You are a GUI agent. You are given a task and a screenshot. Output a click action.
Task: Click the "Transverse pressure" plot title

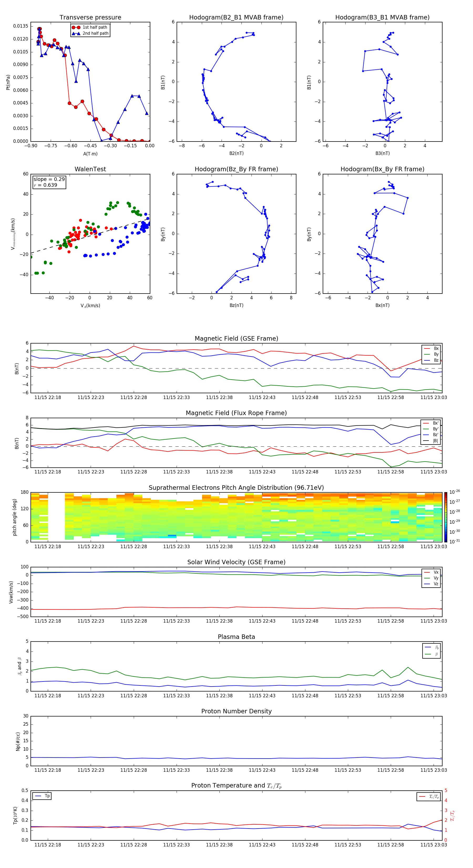[90, 18]
